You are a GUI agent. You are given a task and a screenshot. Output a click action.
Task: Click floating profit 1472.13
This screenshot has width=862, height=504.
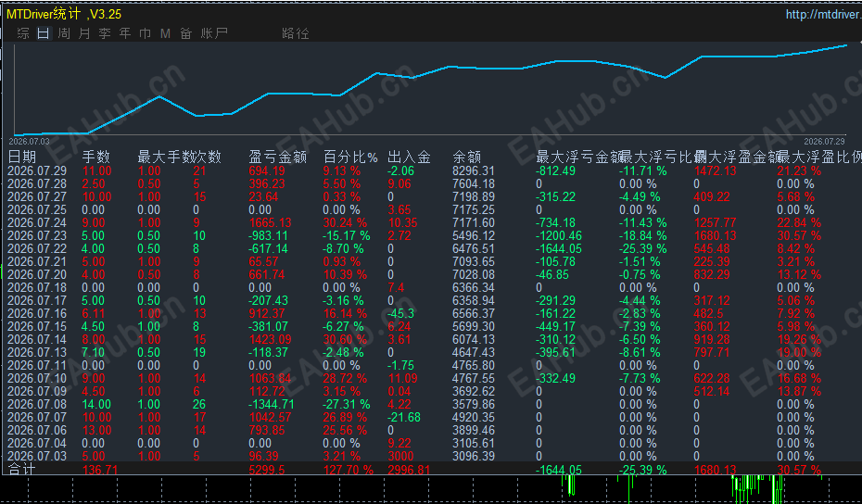point(716,170)
